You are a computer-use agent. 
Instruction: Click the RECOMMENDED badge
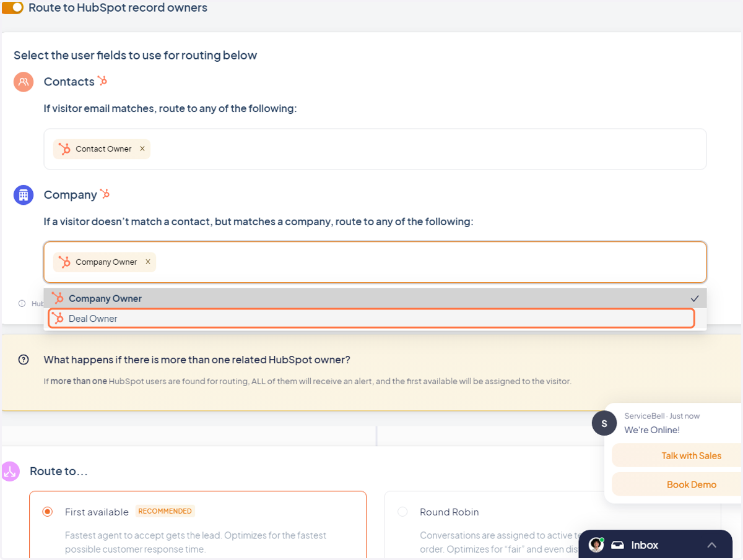pos(165,511)
